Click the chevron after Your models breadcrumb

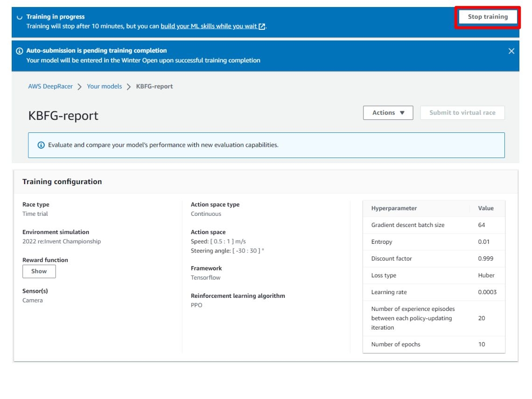click(129, 87)
